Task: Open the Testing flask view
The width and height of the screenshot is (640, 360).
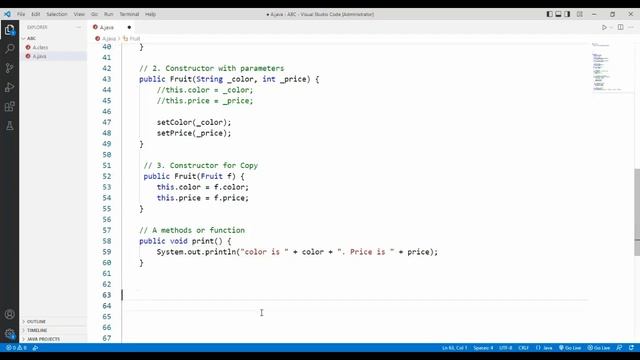Action: (x=9, y=126)
